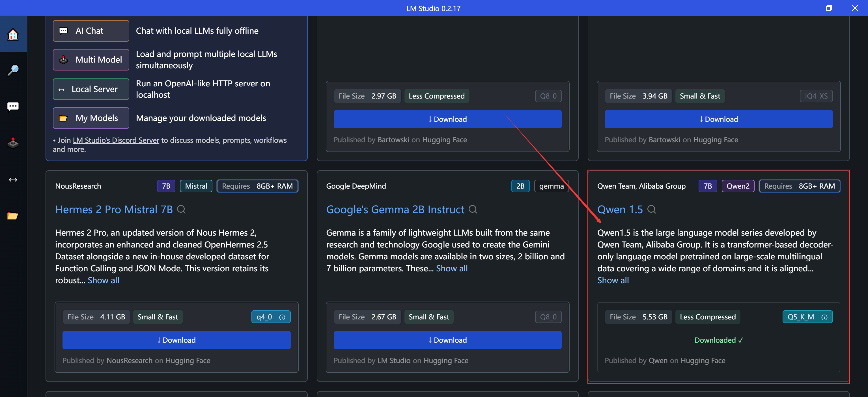Search icon next to Google's Gemma 2B Instruct

[x=473, y=210]
